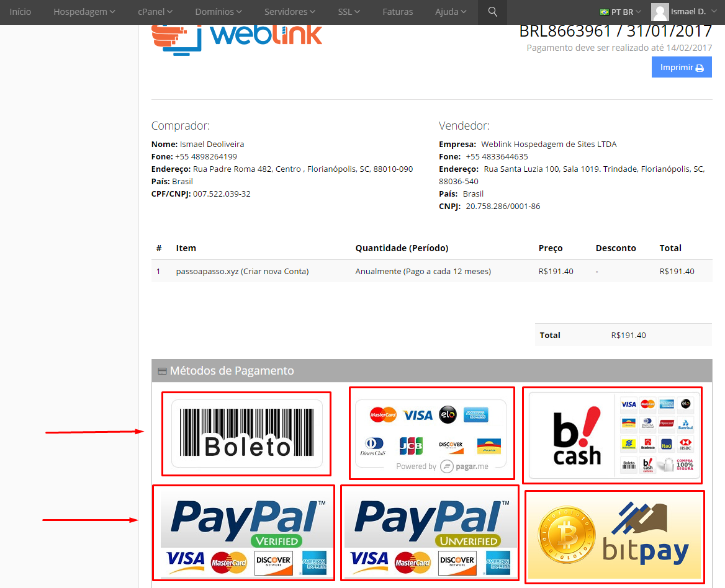Click the Item column header
Screen dimensions: 725x588
click(x=186, y=248)
